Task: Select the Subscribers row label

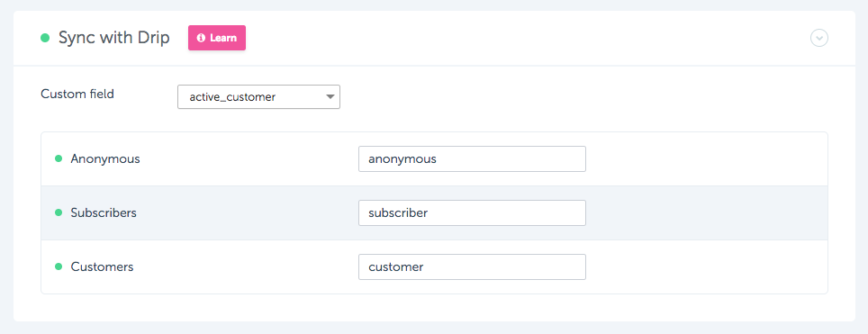Action: tap(104, 212)
